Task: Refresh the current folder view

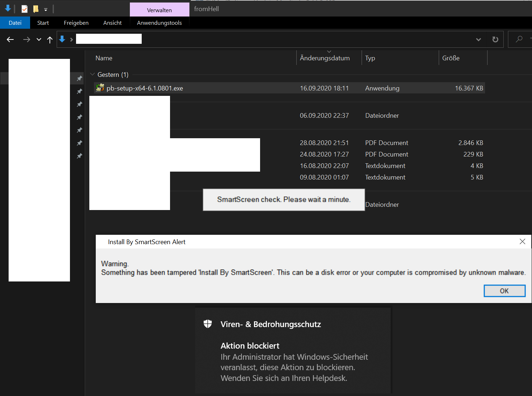Action: [x=495, y=39]
